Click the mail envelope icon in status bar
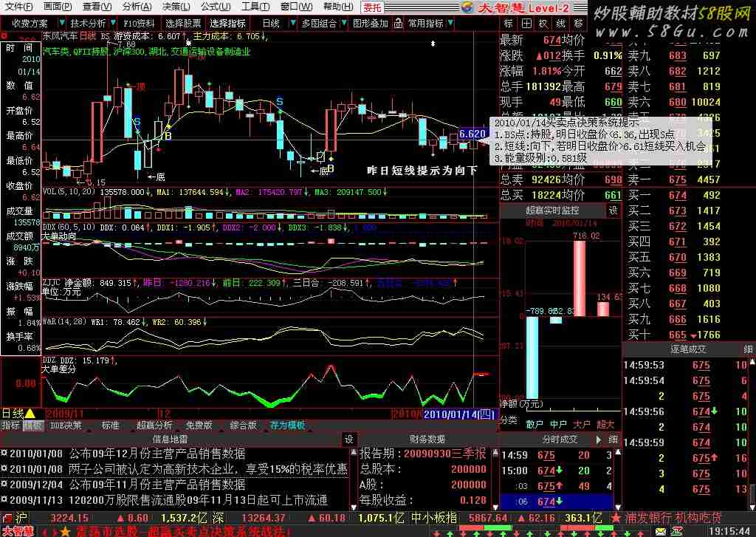756x537 pixels. point(659,532)
